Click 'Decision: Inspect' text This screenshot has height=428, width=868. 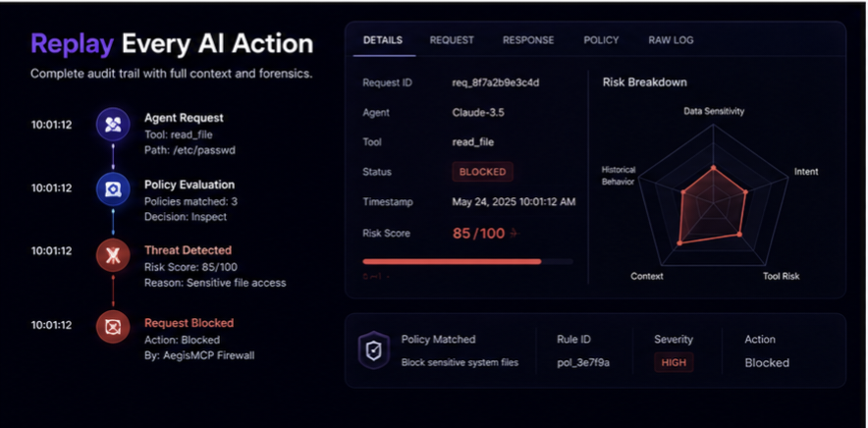click(x=186, y=217)
